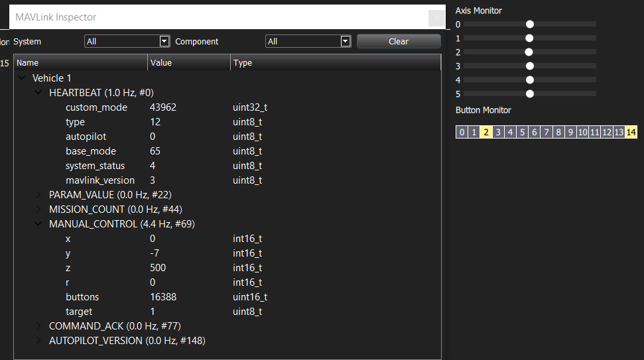Click the Axis Monitor slider 2 handle
The image size is (644, 360).
(529, 52)
